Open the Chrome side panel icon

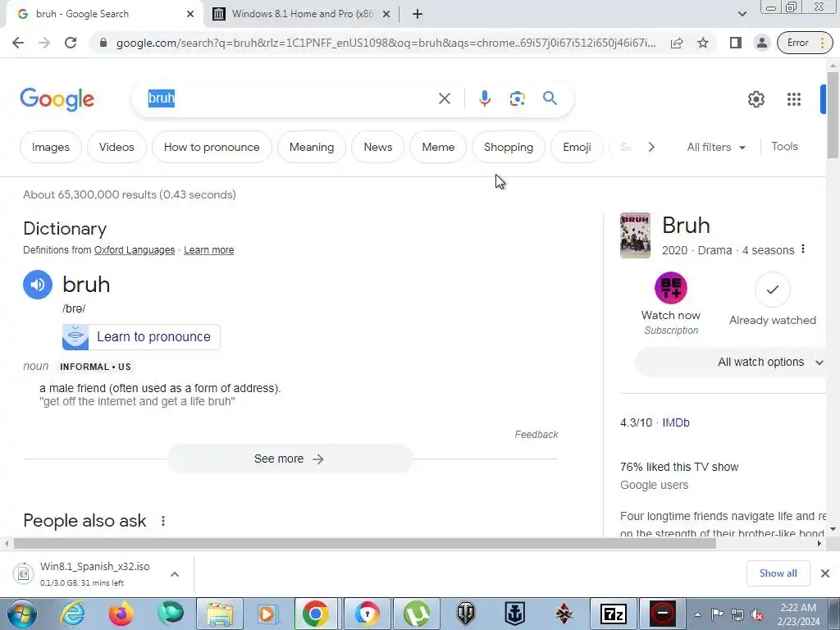(x=736, y=43)
